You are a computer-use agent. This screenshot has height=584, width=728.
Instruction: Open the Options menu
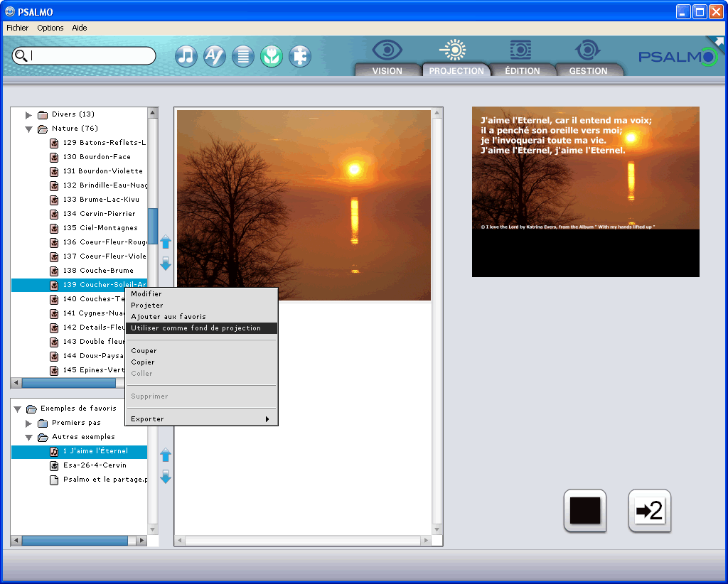click(x=50, y=28)
